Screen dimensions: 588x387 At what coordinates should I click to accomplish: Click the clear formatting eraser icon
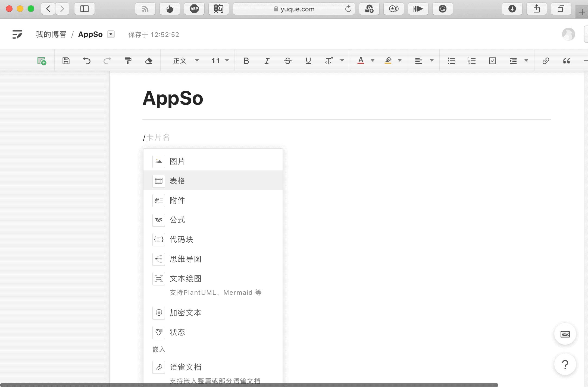tap(149, 61)
